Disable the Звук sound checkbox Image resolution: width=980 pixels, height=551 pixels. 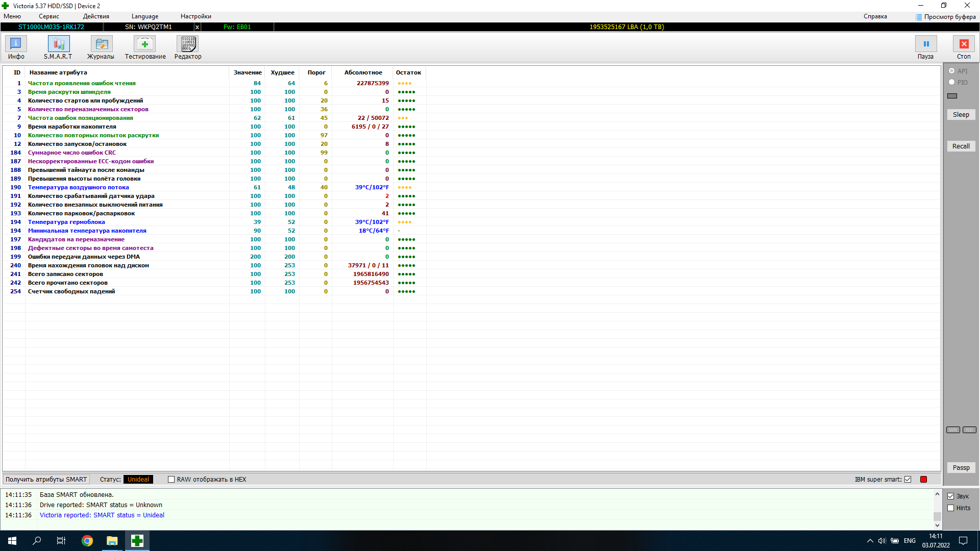coord(950,496)
